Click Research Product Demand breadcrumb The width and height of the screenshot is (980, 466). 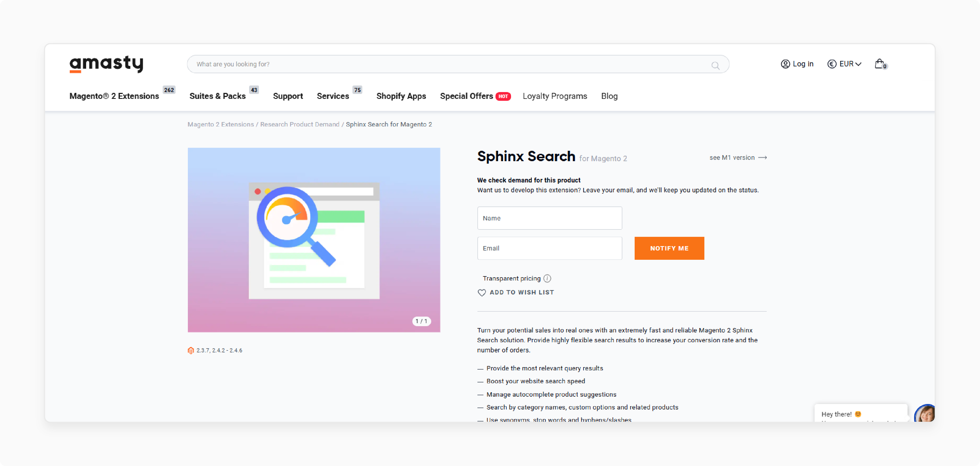[300, 124]
